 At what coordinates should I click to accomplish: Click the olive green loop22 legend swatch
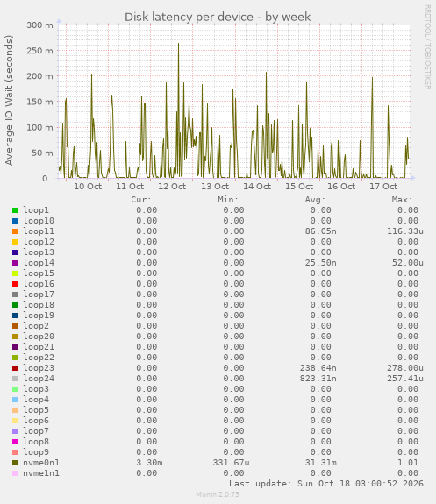[15, 358]
